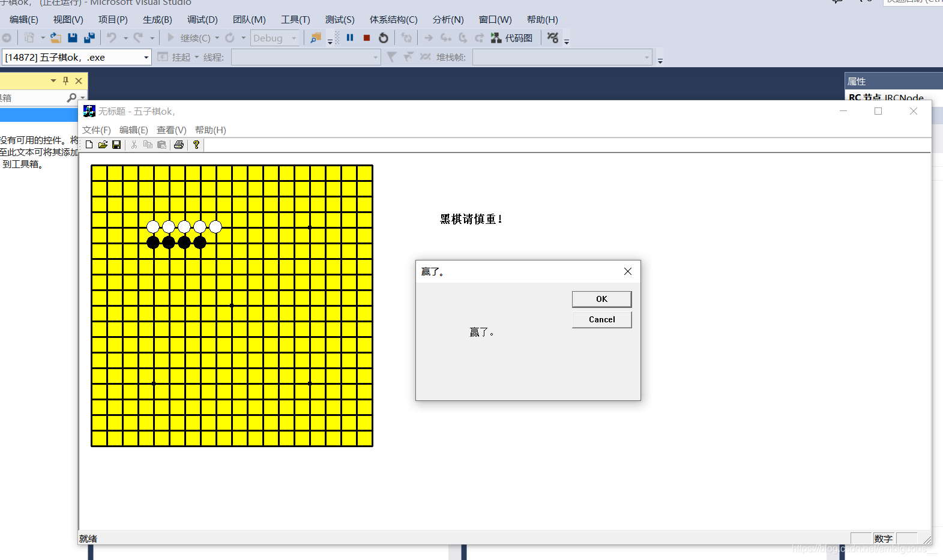Click the percent-style icon right of 代码图
The width and height of the screenshot is (943, 560).
click(553, 38)
